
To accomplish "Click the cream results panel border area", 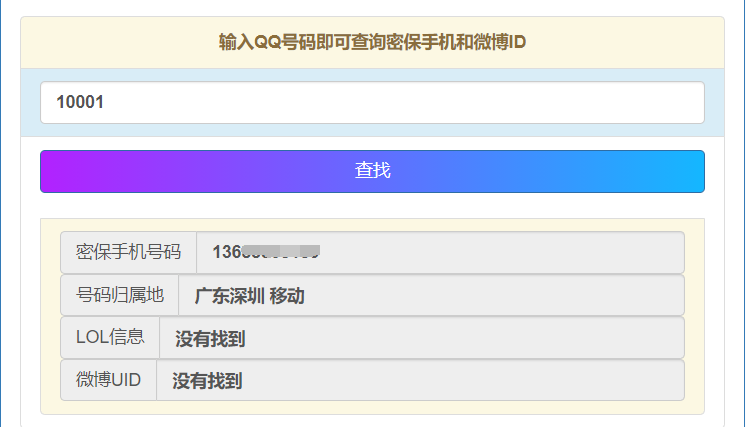I will click(x=50, y=316).
